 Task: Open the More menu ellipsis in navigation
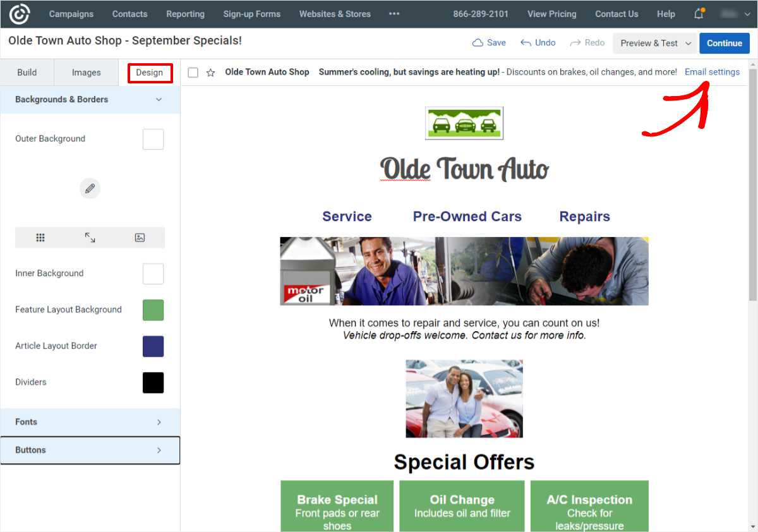394,13
